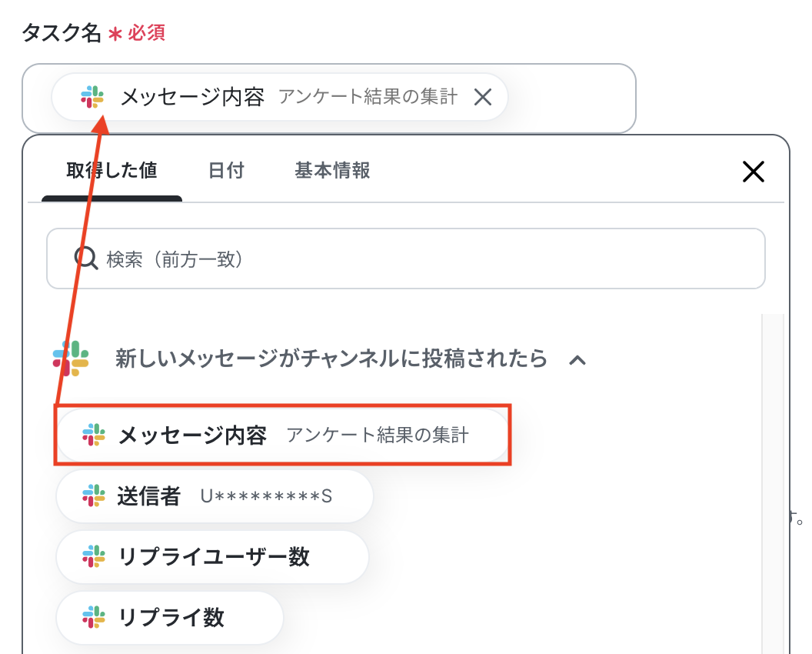
Task: Switch to the 取得した値 tab
Action: coord(111,171)
